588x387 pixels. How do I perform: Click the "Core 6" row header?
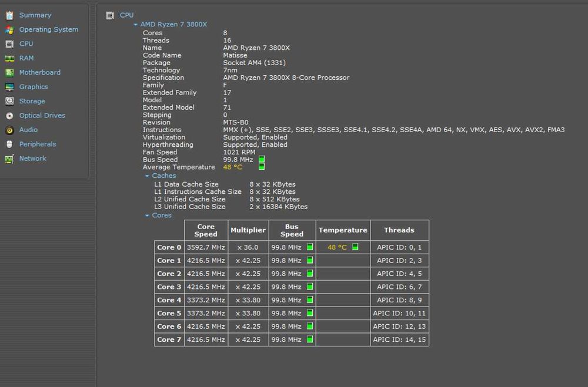(x=169, y=327)
